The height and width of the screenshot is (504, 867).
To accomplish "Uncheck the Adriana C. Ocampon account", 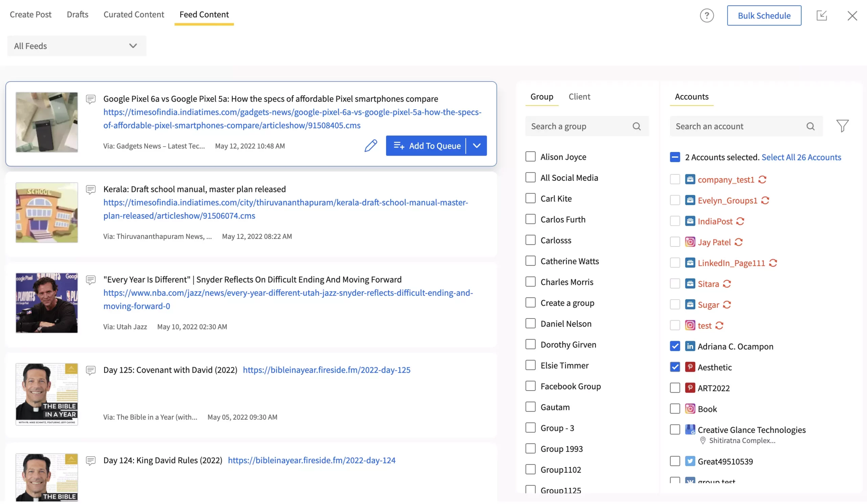I will click(x=675, y=346).
